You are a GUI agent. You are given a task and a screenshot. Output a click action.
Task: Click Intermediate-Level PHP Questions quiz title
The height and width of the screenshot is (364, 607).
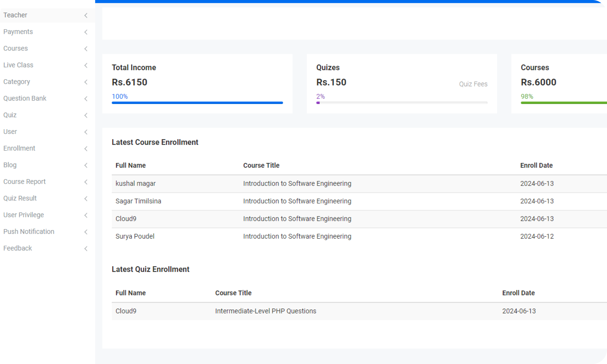point(266,311)
